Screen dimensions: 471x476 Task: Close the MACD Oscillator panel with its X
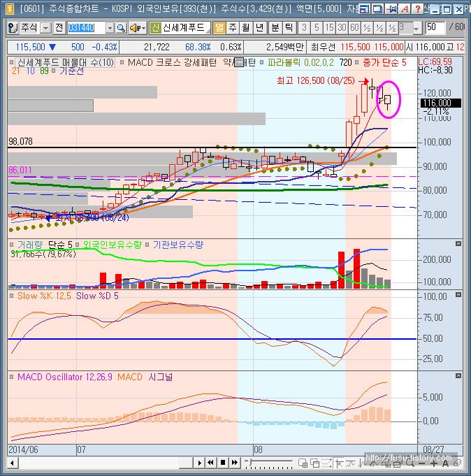[458, 376]
